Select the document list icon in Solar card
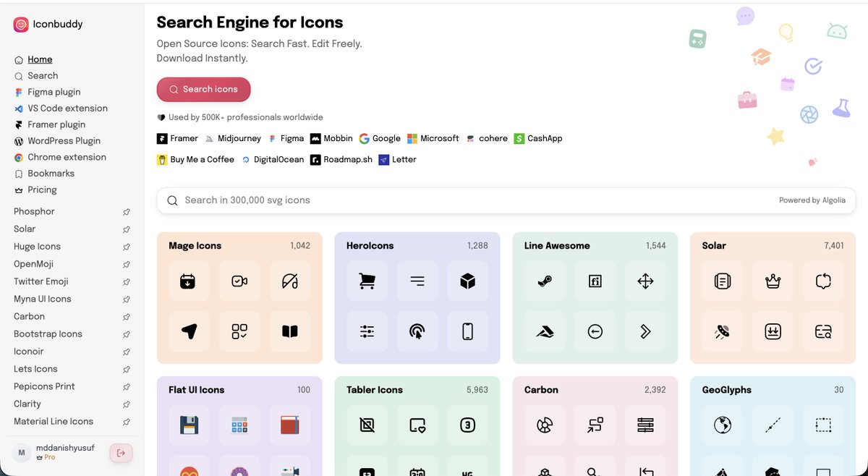 coord(723,281)
